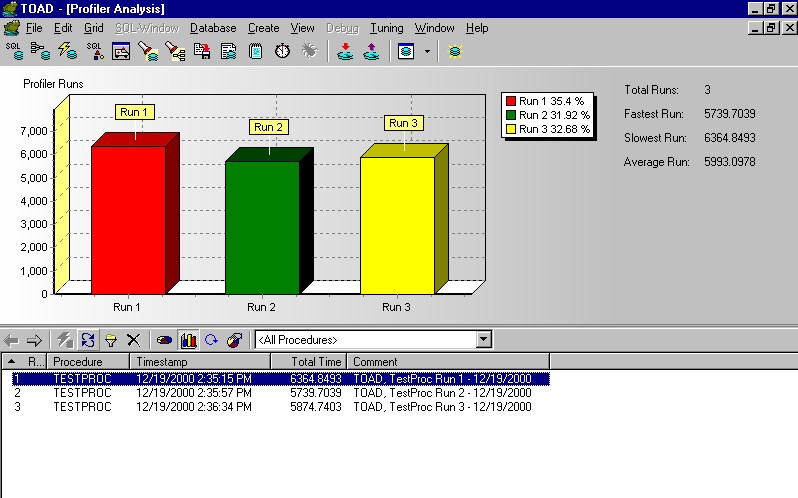
Task: Click the red down arrow commit icon
Action: [x=345, y=51]
